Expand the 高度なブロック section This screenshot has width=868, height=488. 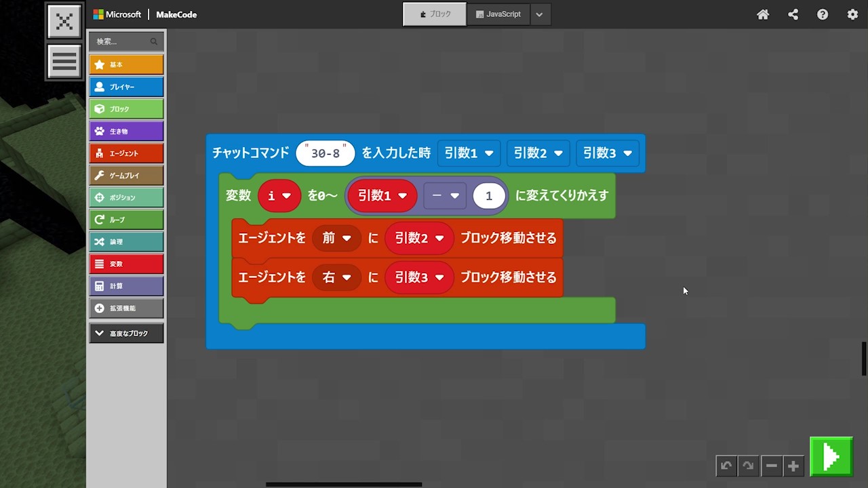pyautogui.click(x=126, y=333)
